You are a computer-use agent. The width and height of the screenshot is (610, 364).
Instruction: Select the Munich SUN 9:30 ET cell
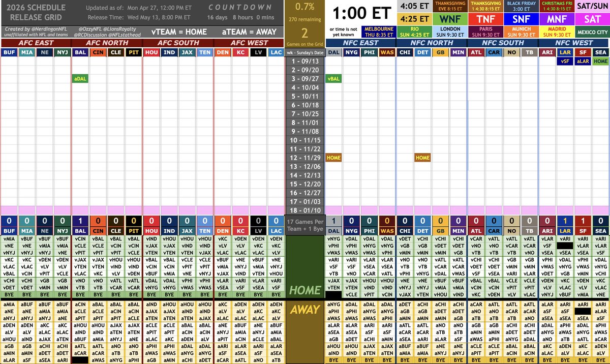coord(521,32)
